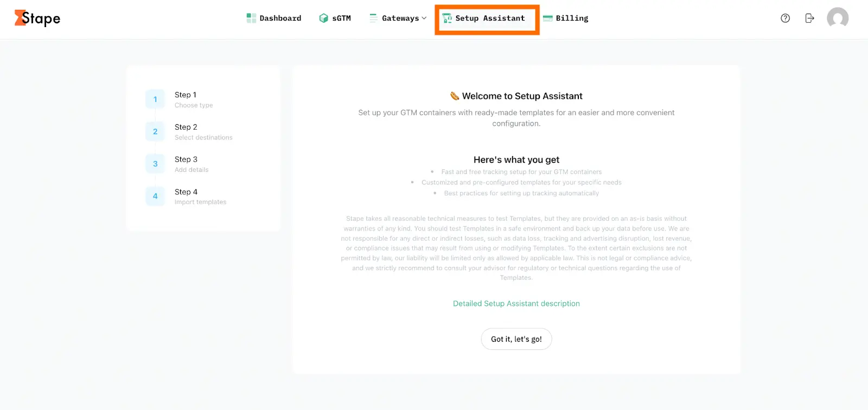Expand the Gateways dropdown
The height and width of the screenshot is (410, 868).
[425, 18]
